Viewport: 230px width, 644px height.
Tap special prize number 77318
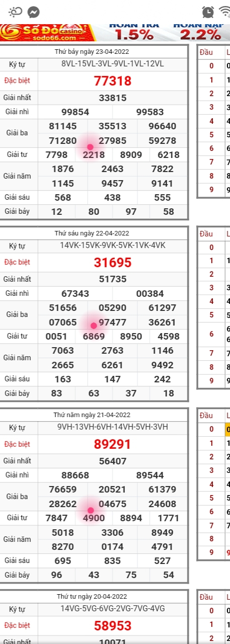pyautogui.click(x=113, y=81)
